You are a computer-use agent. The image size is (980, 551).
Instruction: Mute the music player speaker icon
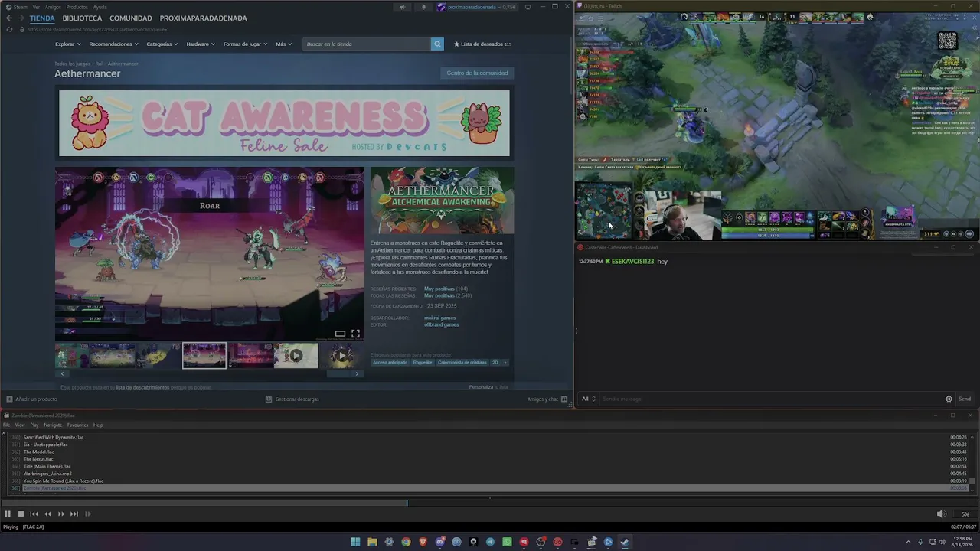coord(942,514)
